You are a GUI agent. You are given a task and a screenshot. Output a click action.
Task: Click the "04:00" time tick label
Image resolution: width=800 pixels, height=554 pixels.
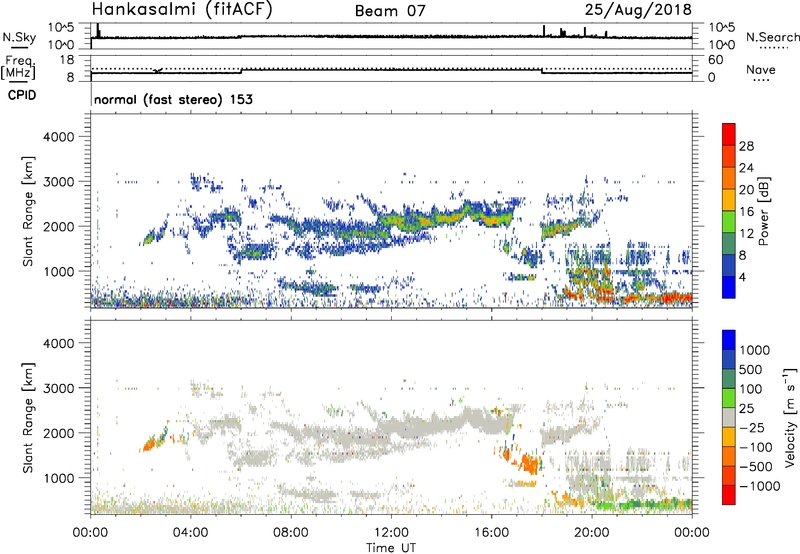pos(191,533)
